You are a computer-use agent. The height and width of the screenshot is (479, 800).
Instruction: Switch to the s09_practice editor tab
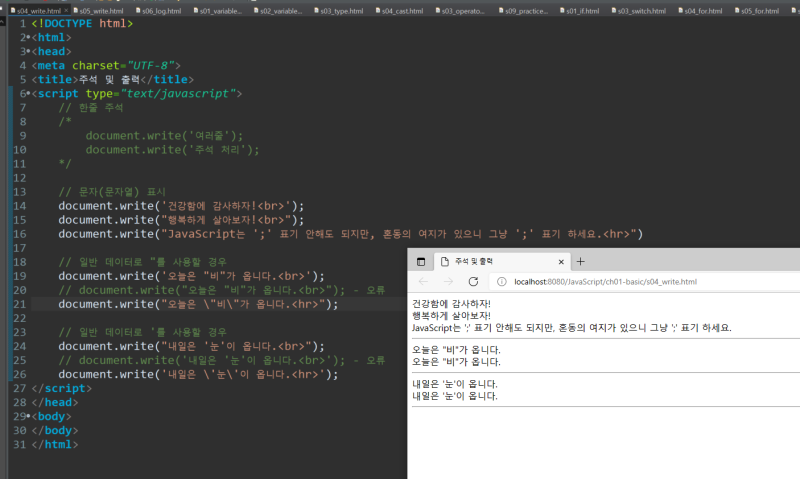tap(523, 11)
